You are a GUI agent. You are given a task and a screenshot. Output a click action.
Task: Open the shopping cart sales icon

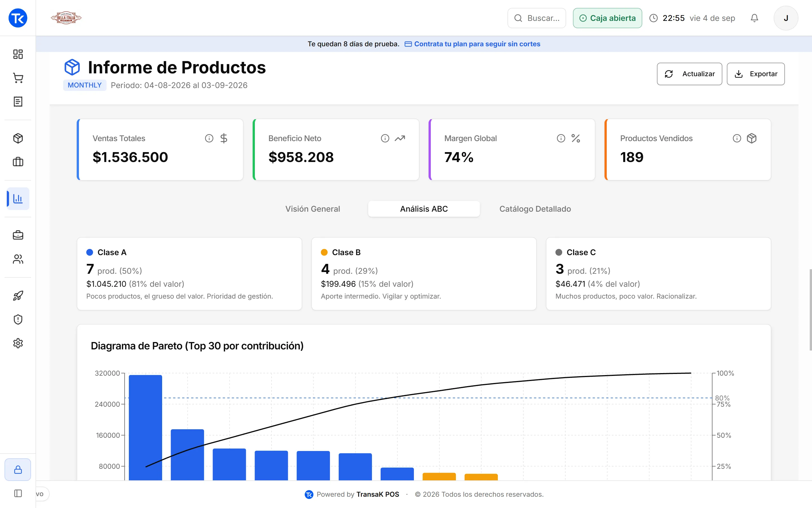click(18, 78)
